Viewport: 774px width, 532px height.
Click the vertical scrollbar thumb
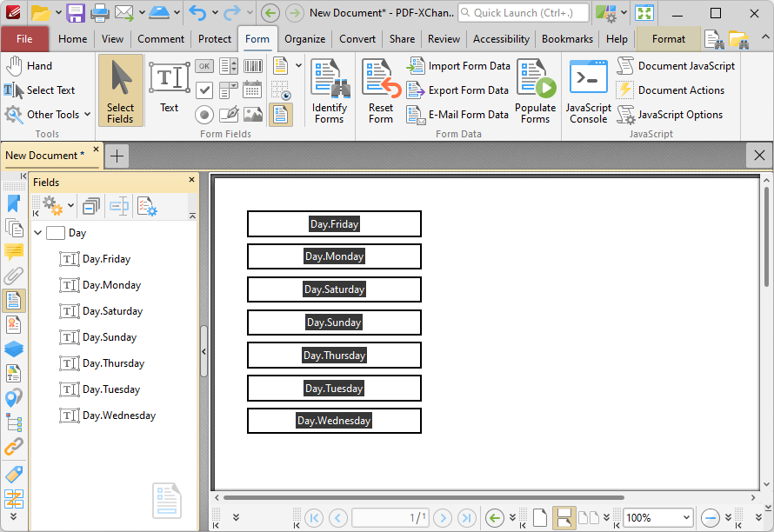click(x=766, y=237)
